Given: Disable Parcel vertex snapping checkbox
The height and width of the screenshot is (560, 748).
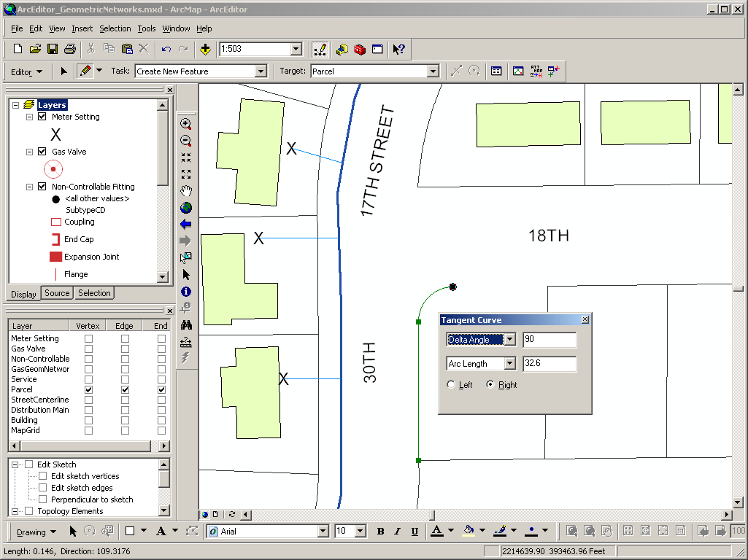Looking at the screenshot, I should [x=88, y=389].
